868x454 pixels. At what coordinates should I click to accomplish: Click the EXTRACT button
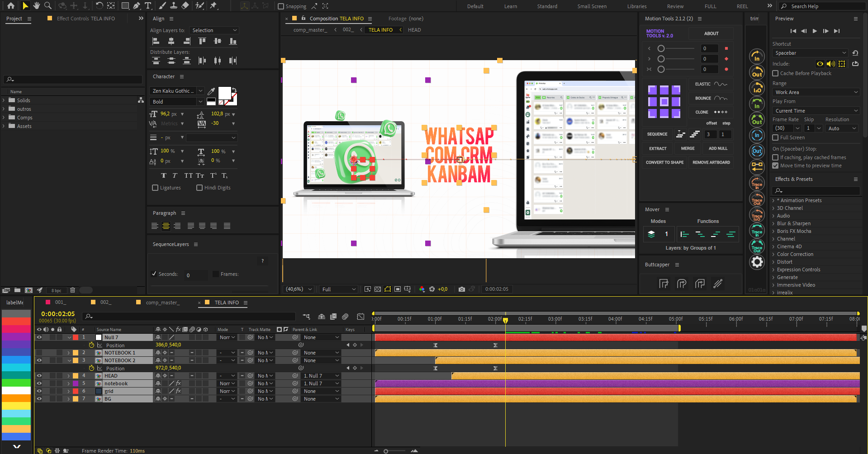pyautogui.click(x=658, y=148)
